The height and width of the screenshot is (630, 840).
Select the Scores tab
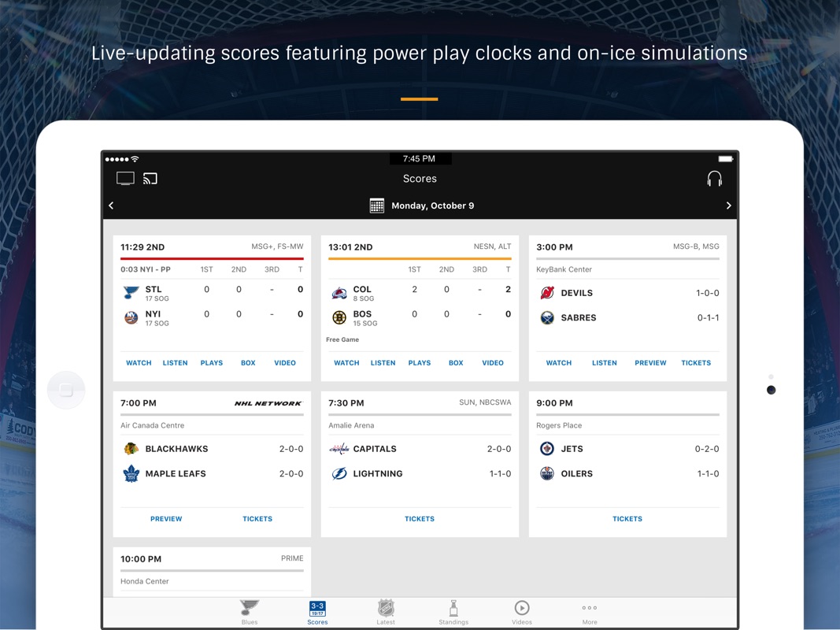(x=317, y=613)
